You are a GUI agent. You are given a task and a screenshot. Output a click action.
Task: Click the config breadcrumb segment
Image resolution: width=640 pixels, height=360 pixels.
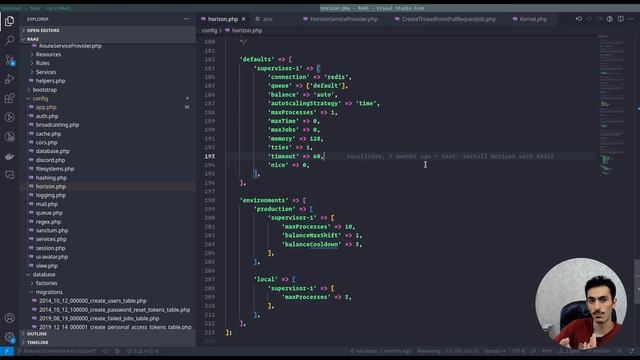[x=209, y=31]
